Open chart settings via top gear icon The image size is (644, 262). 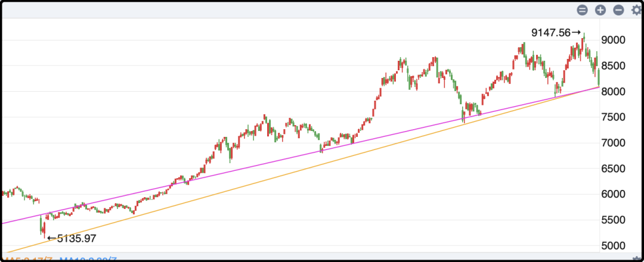click(x=636, y=10)
